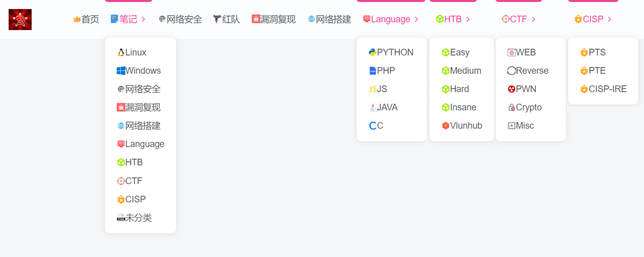Click the red star site logo

pyautogui.click(x=20, y=20)
